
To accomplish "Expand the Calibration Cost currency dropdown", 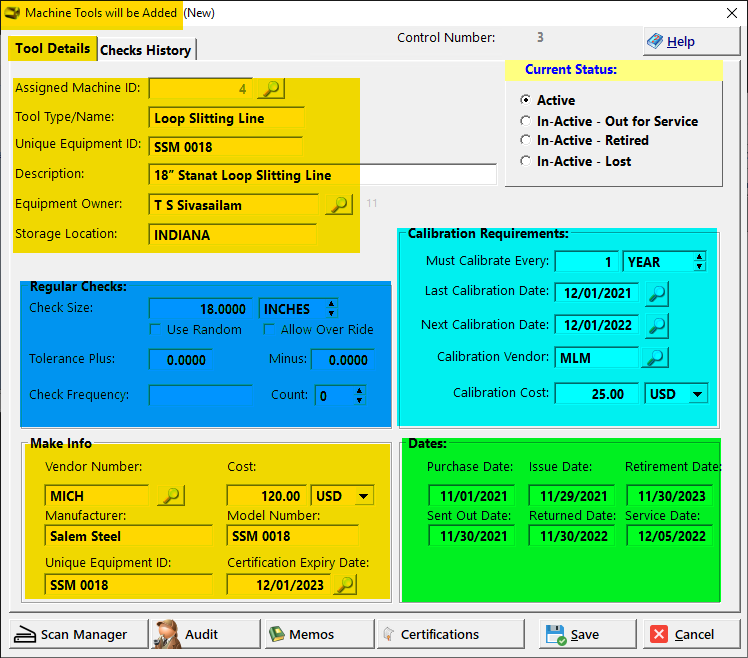I will [697, 394].
